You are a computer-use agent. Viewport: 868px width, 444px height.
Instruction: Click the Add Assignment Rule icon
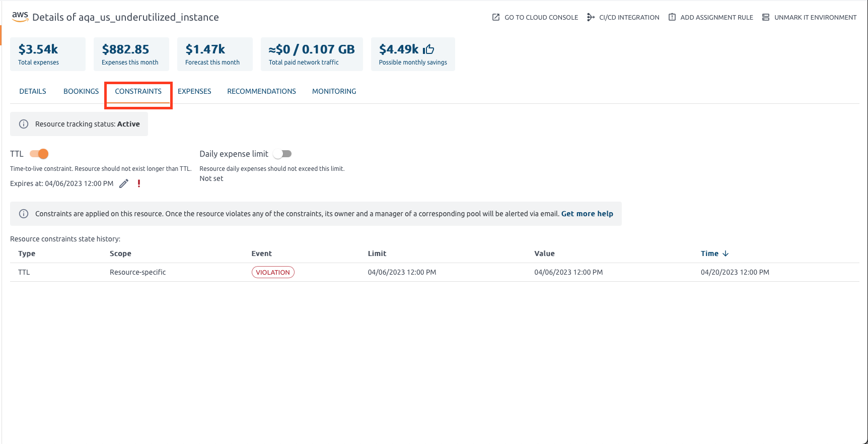click(672, 17)
